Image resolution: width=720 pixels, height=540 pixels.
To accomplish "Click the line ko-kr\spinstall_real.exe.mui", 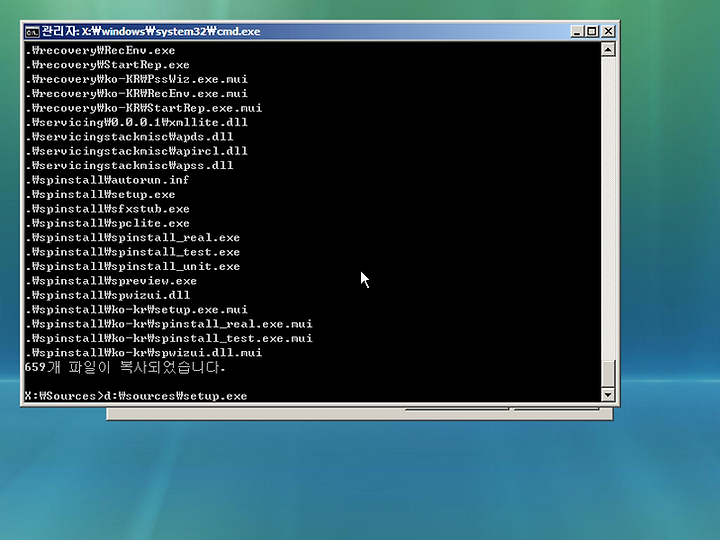I will tap(169, 324).
